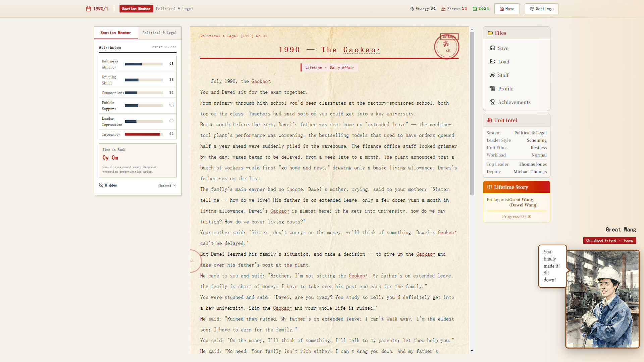Image resolution: width=644 pixels, height=362 pixels.
Task: Click Lifetime · Daily Affair tag
Action: [329, 67]
